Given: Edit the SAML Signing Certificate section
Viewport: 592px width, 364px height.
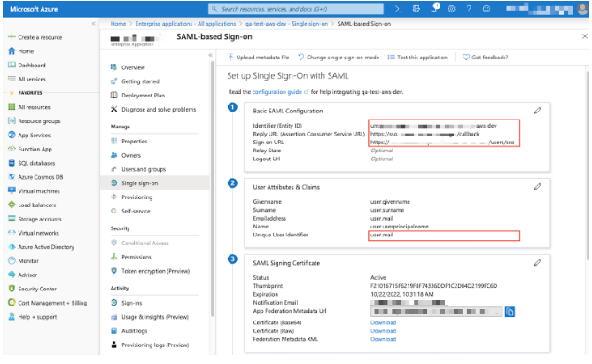Looking at the screenshot, I should (537, 263).
